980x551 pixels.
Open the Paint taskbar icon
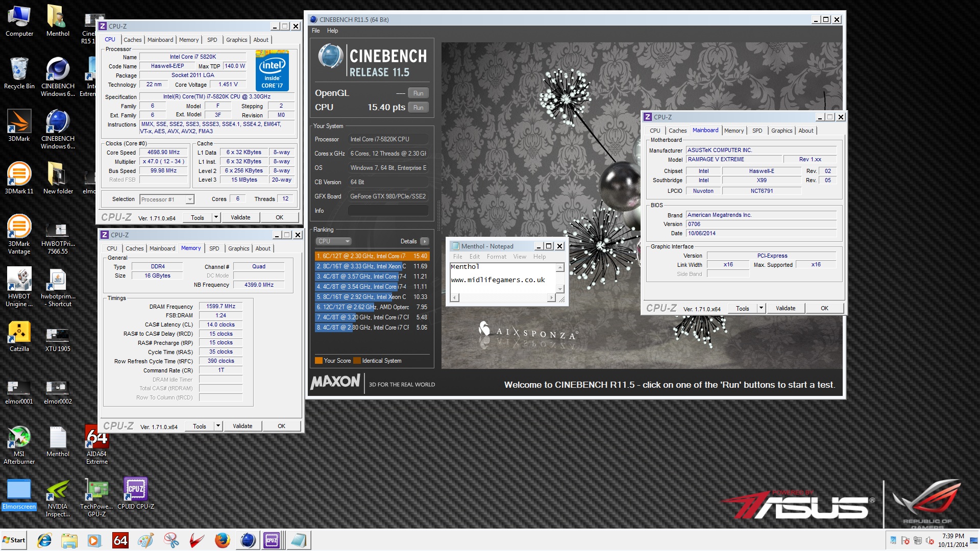coord(146,540)
